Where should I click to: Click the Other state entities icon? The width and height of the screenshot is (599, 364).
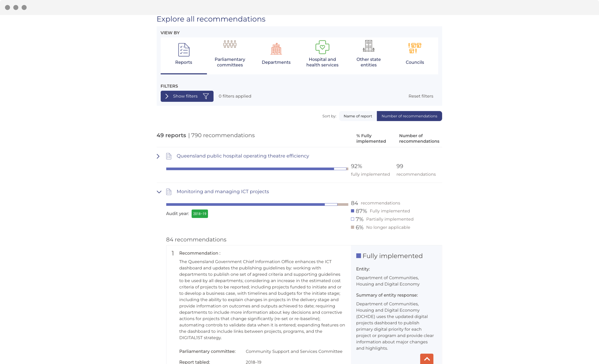click(x=368, y=46)
